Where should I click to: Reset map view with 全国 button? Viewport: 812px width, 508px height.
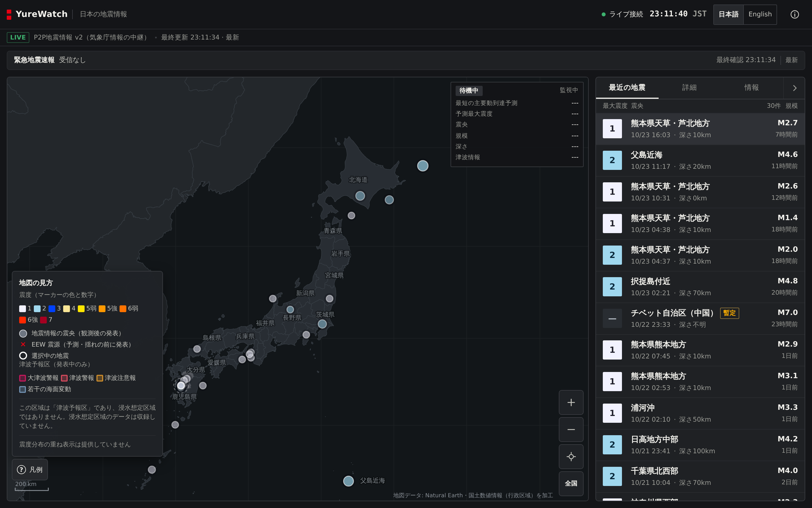coord(571,483)
